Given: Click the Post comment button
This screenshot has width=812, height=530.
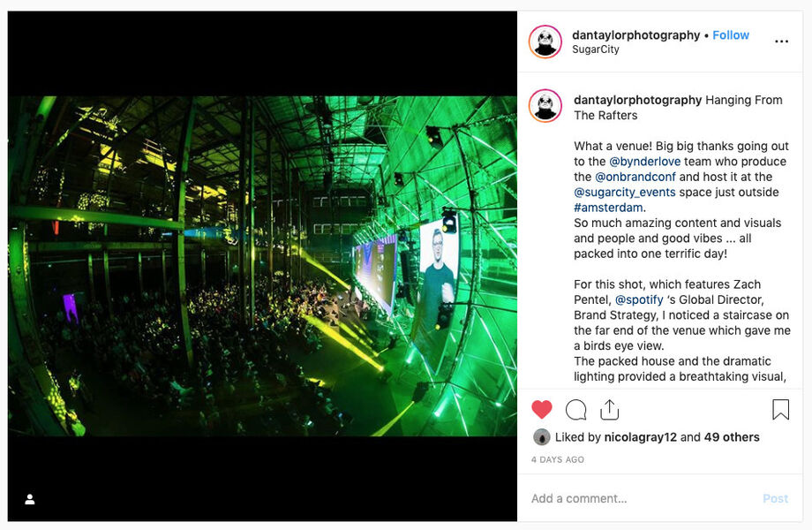Looking at the screenshot, I should (x=775, y=498).
